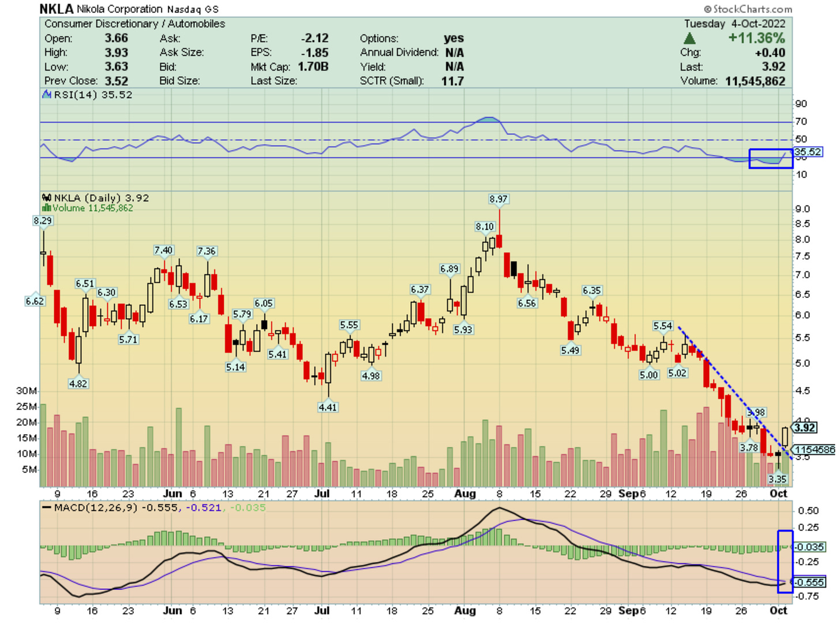Click the green Volume 11,545,862 chart label

tap(93, 208)
